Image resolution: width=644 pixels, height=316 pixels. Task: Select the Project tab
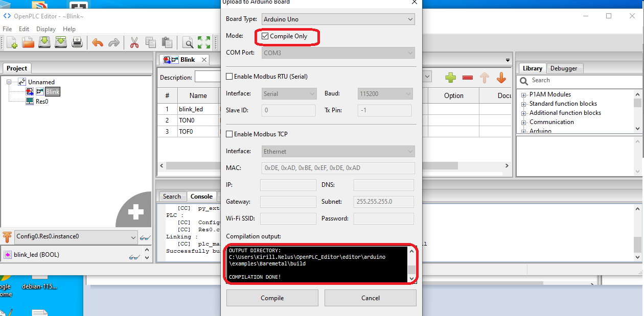[x=17, y=68]
